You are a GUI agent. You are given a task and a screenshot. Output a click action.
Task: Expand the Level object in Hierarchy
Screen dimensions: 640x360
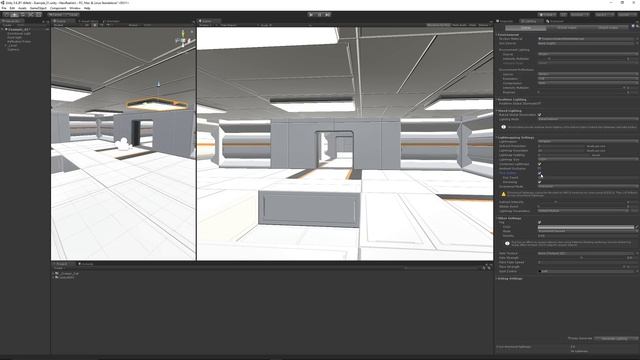[6, 46]
